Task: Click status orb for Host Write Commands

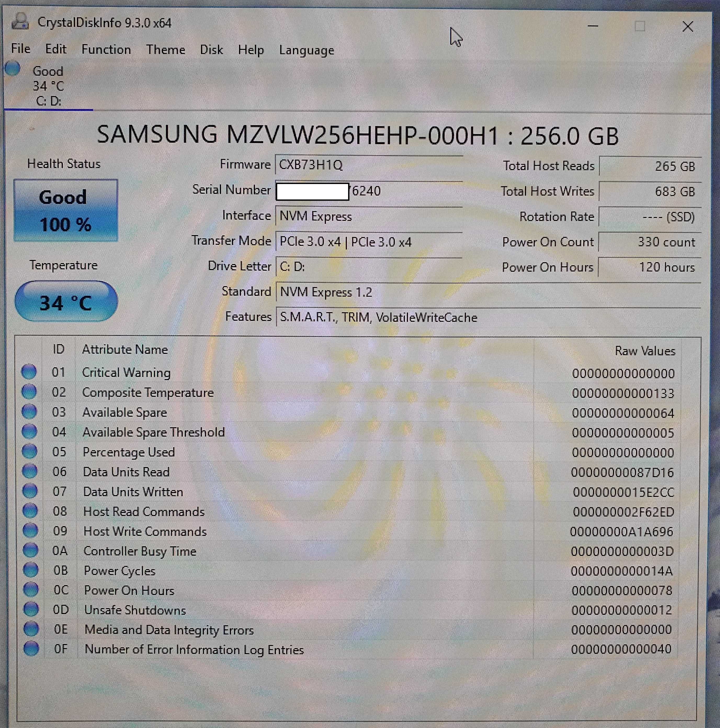Action: tap(30, 530)
